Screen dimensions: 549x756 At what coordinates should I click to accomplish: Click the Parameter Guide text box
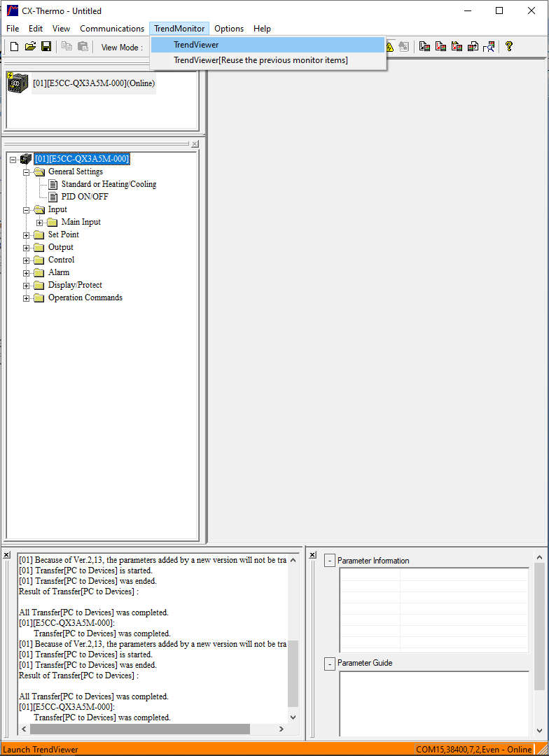coord(434,704)
